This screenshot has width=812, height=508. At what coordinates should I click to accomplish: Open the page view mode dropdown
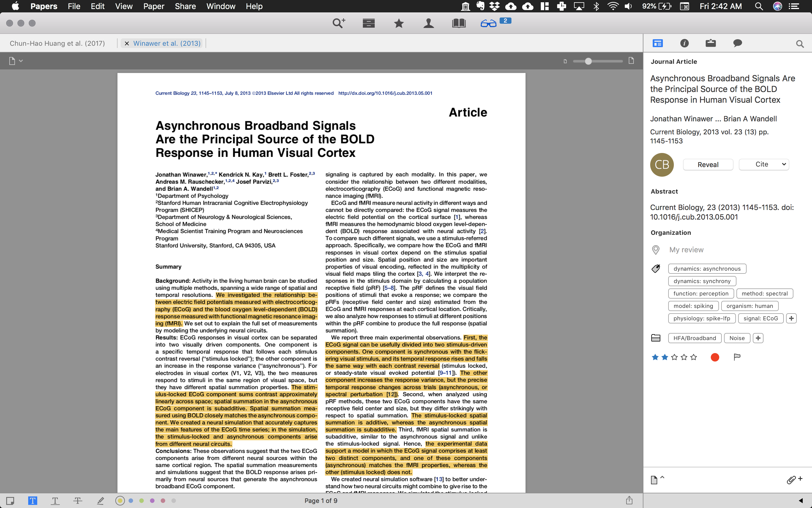16,61
